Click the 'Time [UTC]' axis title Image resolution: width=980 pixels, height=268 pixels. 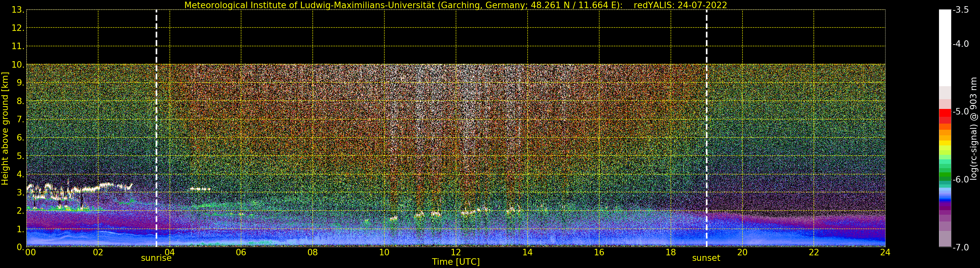tap(456, 262)
